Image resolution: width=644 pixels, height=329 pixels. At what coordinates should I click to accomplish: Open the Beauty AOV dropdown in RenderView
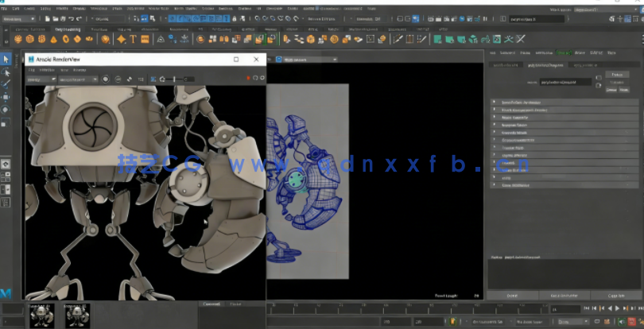click(x=40, y=79)
